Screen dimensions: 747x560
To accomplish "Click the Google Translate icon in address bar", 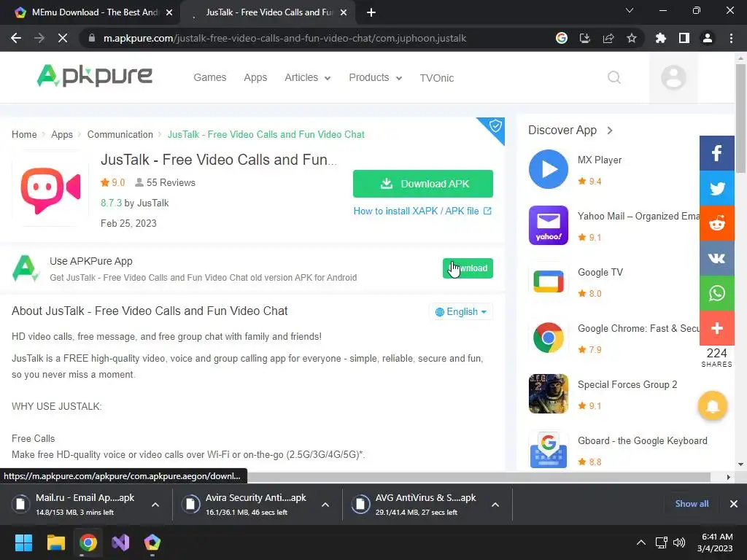I will [562, 38].
